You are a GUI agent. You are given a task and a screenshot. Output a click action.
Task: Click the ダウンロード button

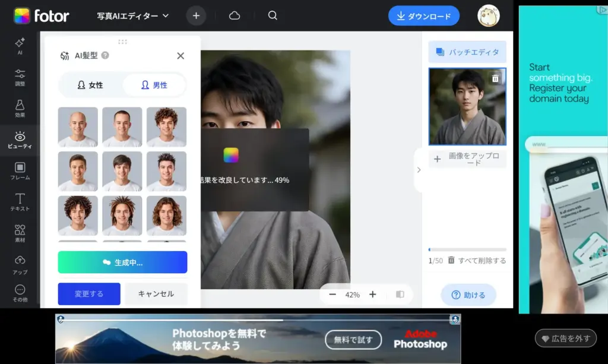pyautogui.click(x=424, y=16)
